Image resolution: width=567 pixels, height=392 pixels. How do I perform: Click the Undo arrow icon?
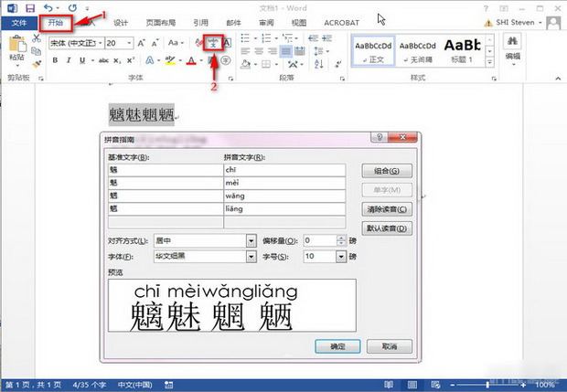[48, 8]
